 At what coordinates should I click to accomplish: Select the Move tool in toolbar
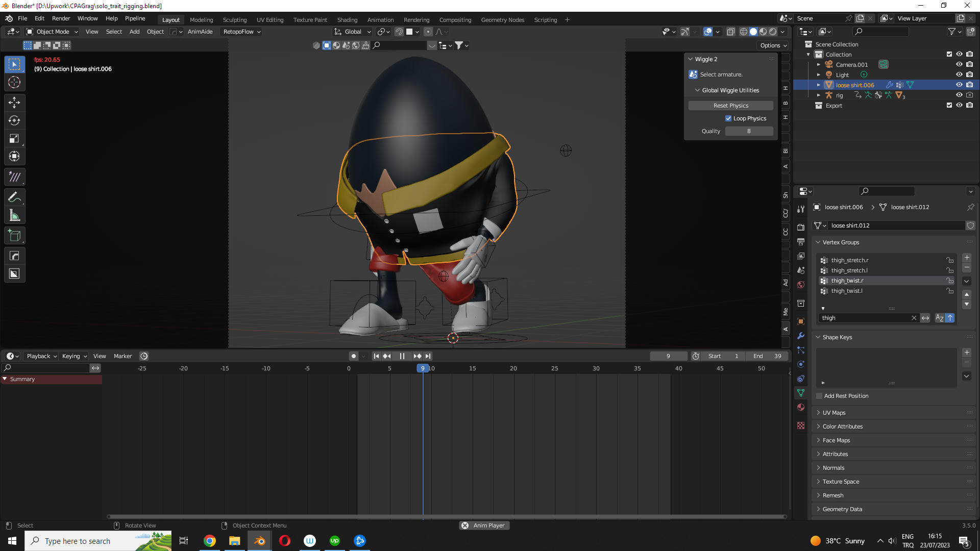[x=14, y=103]
